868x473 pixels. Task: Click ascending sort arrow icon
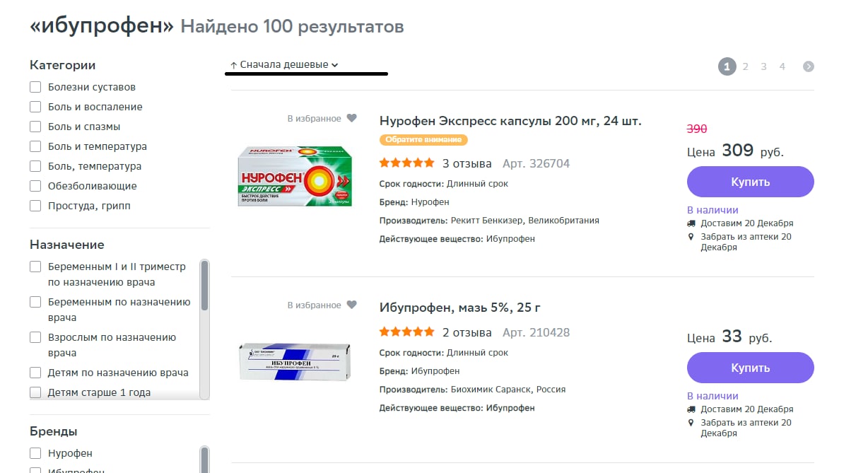[233, 65]
